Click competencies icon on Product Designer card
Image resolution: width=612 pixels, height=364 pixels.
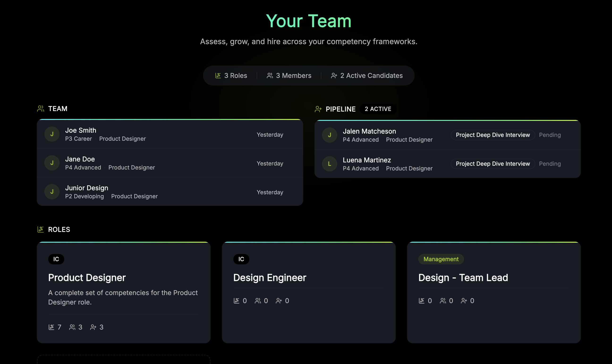pyautogui.click(x=51, y=327)
